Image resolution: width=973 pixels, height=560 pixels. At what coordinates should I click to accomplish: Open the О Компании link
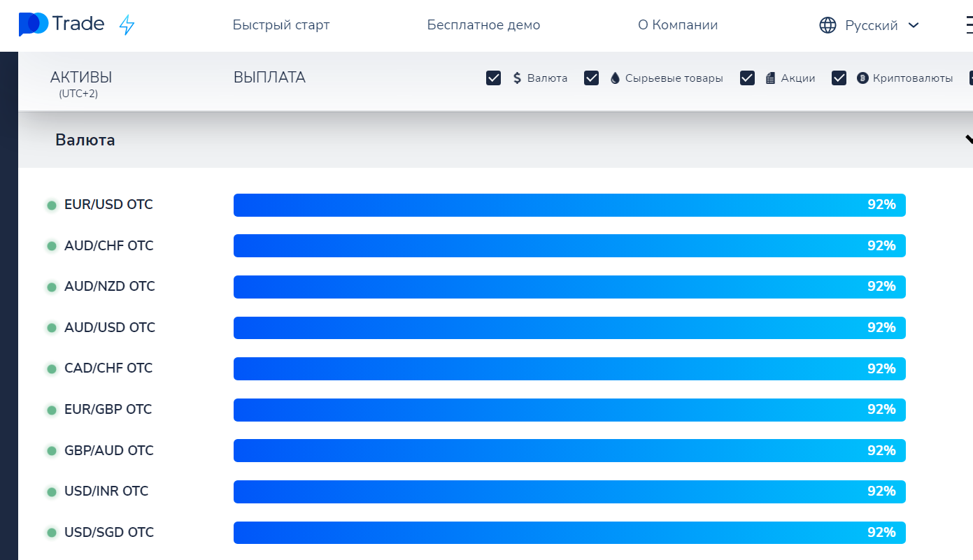(678, 25)
